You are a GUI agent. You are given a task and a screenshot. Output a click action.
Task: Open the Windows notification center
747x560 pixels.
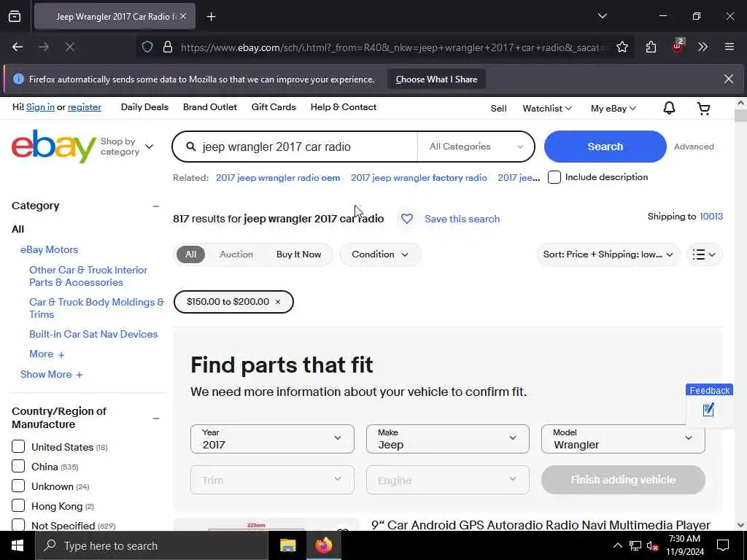tap(723, 545)
